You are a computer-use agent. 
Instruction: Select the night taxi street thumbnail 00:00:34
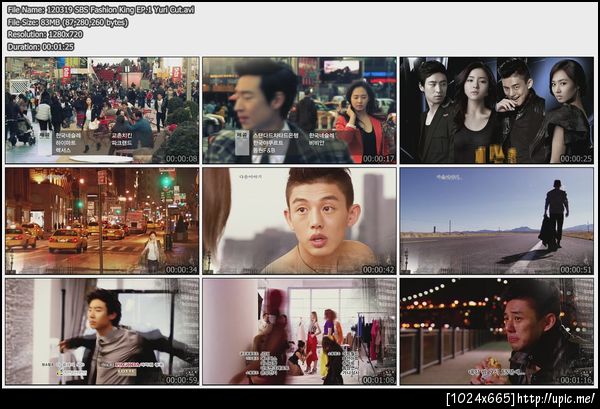coord(102,221)
